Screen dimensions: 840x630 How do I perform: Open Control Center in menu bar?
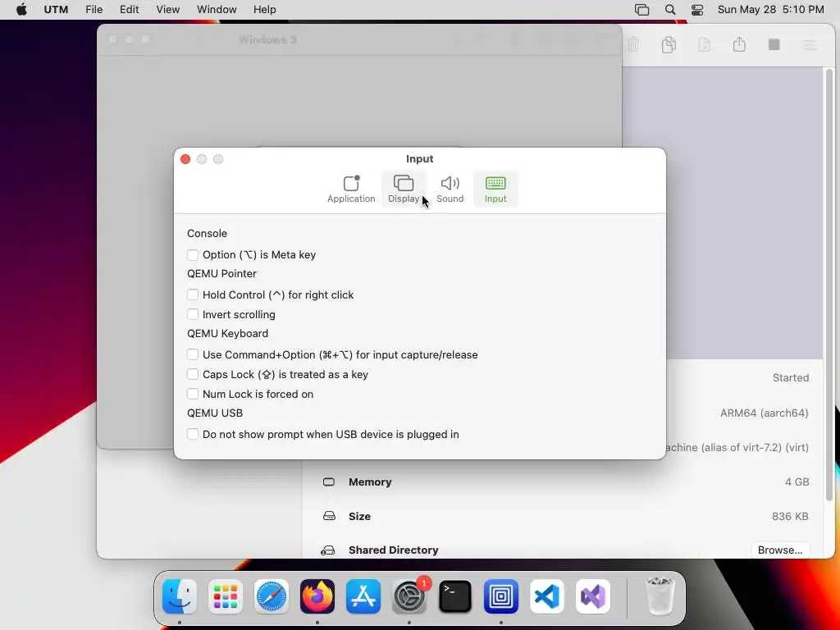(697, 10)
